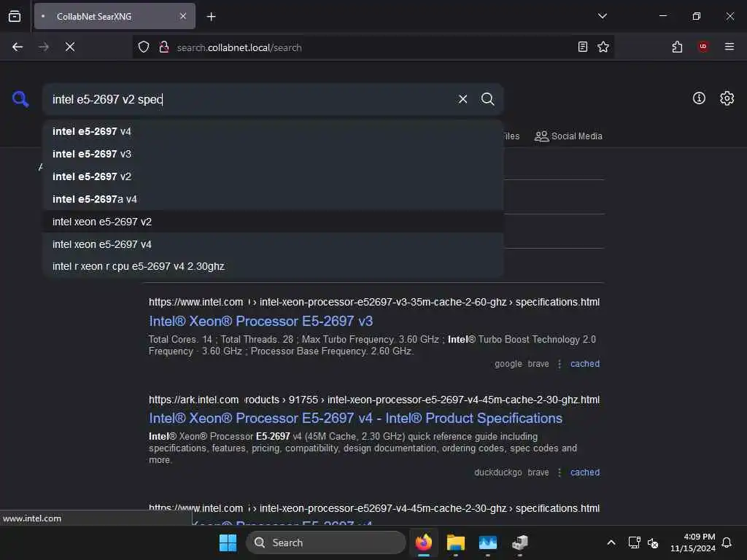Select suggestion 'intel e5-2697 v4'
This screenshot has height=560, width=747.
(x=273, y=131)
